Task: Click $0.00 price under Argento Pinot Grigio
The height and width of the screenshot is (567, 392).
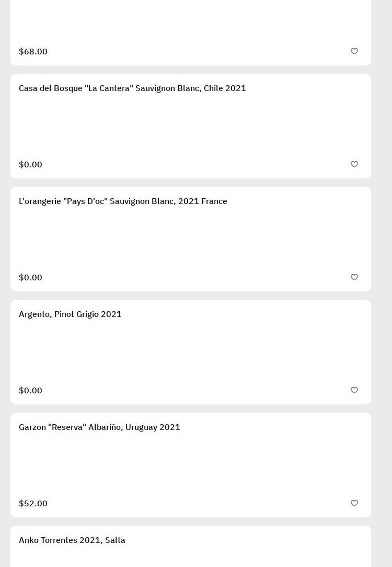Action: pyautogui.click(x=30, y=390)
